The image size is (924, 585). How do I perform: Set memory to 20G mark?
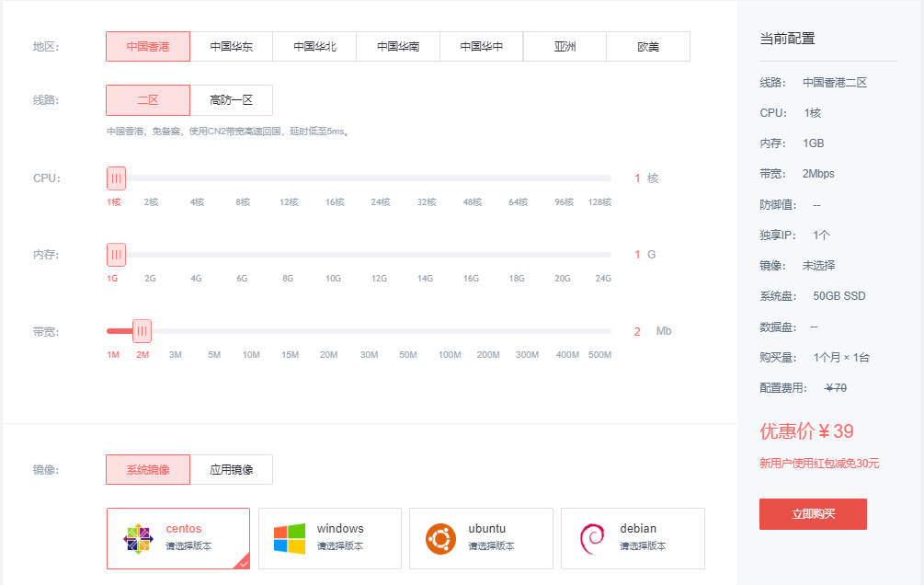[563, 279]
